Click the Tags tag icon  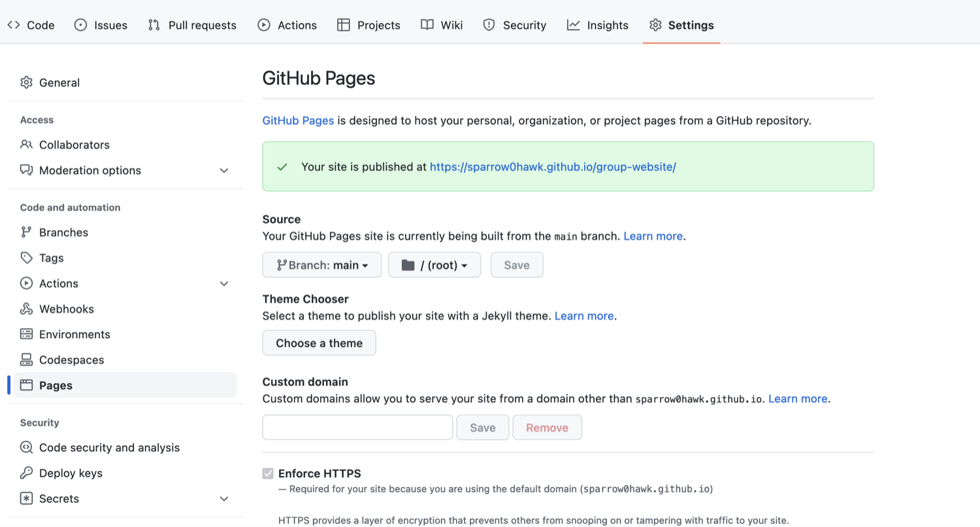26,258
